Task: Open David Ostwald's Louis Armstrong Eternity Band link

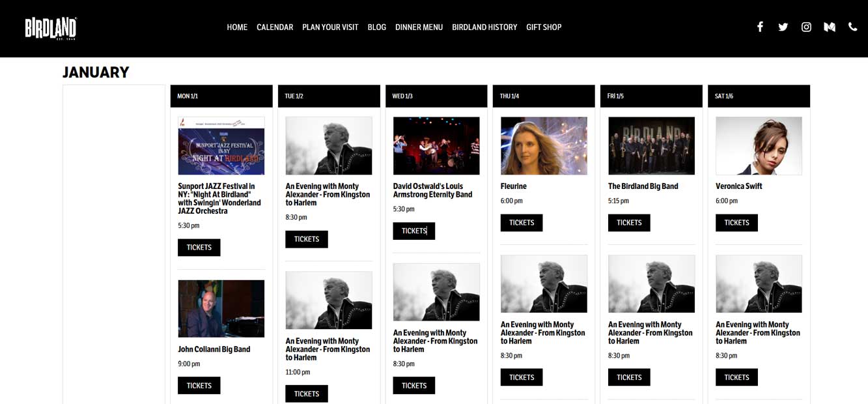Action: coord(432,190)
